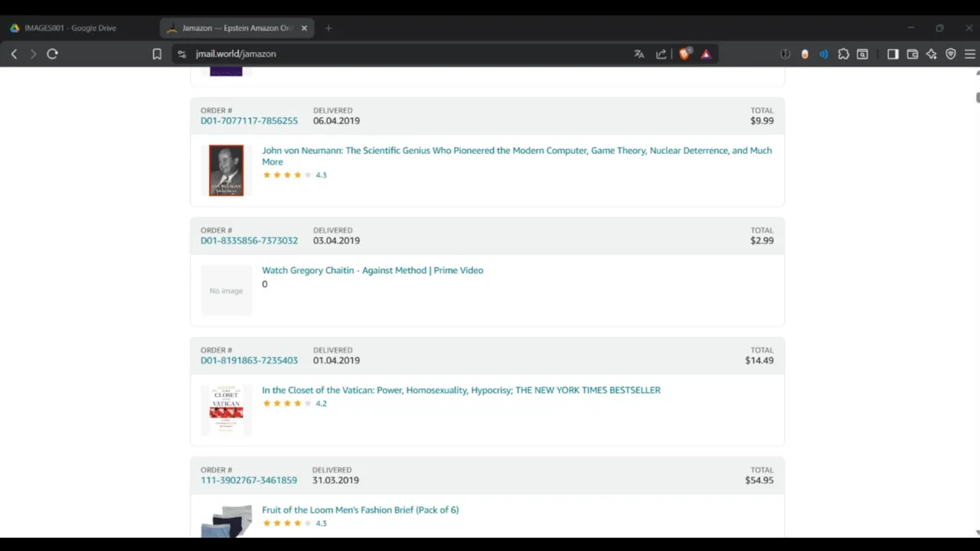This screenshot has width=980, height=551.
Task: Open the Leo AI sparkle icon
Action: 932,54
